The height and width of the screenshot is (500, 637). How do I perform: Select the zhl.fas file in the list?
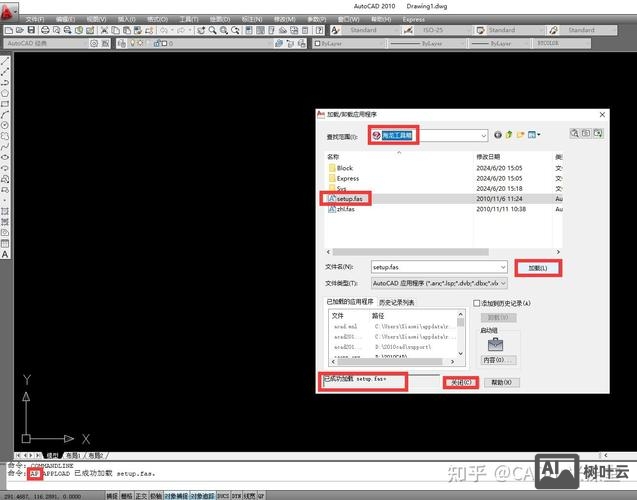pos(346,209)
